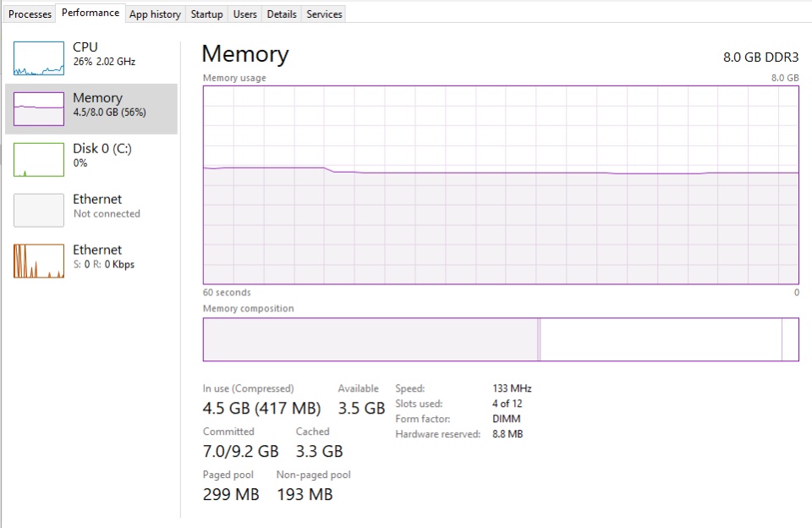Open the Details tab

pos(282,14)
